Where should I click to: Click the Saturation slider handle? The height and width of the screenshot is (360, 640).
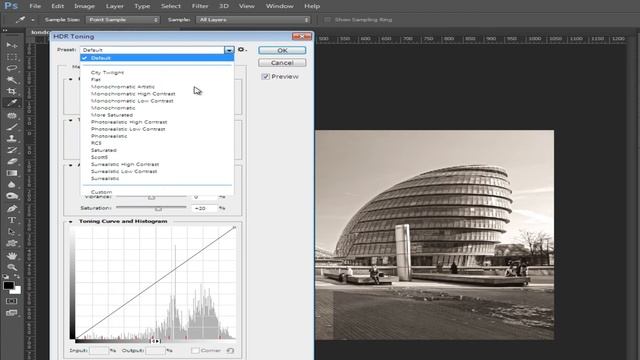tap(158, 209)
